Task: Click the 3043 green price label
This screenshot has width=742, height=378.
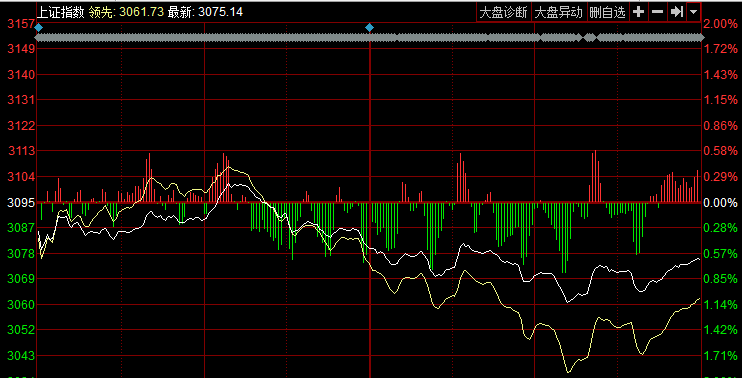Action: click(x=21, y=355)
